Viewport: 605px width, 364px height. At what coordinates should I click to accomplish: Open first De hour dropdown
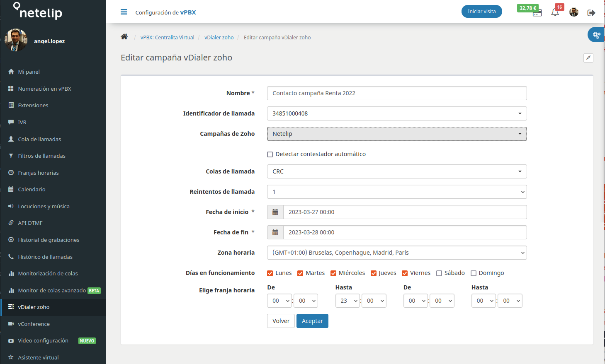[x=280, y=301]
